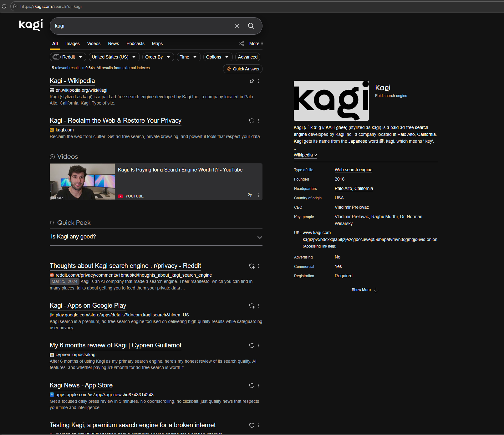Open the Options dropdown
This screenshot has width=504, height=435.
[218, 57]
